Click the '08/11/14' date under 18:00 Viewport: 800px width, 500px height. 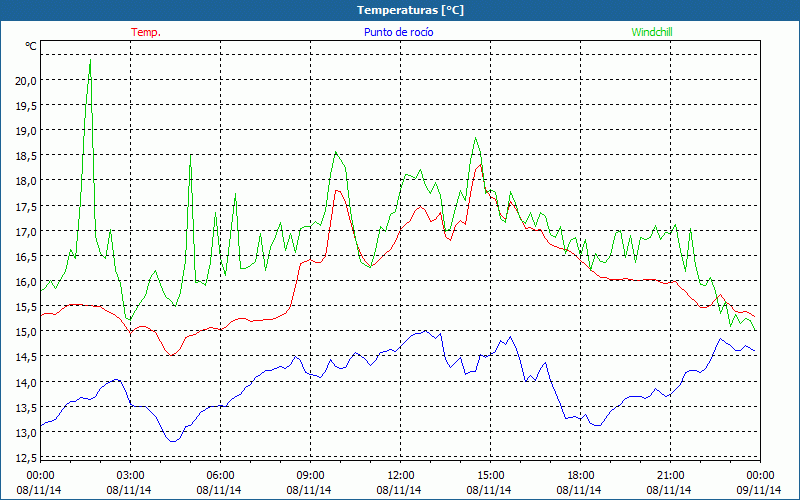click(579, 490)
